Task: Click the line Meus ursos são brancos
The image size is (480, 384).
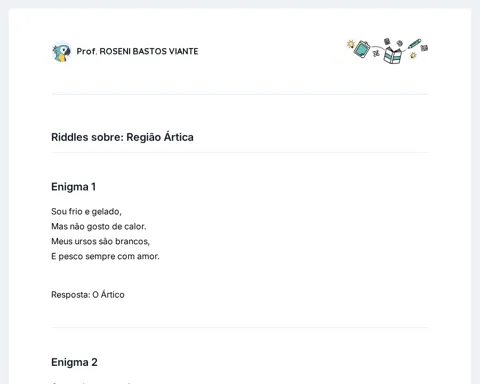Action: pos(100,241)
